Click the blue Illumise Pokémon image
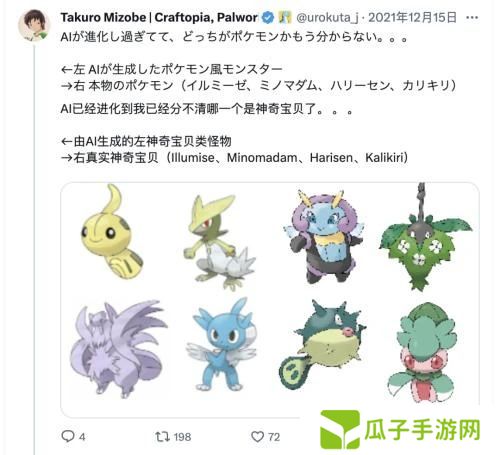Screen dimensions: 500x455 click(323, 237)
